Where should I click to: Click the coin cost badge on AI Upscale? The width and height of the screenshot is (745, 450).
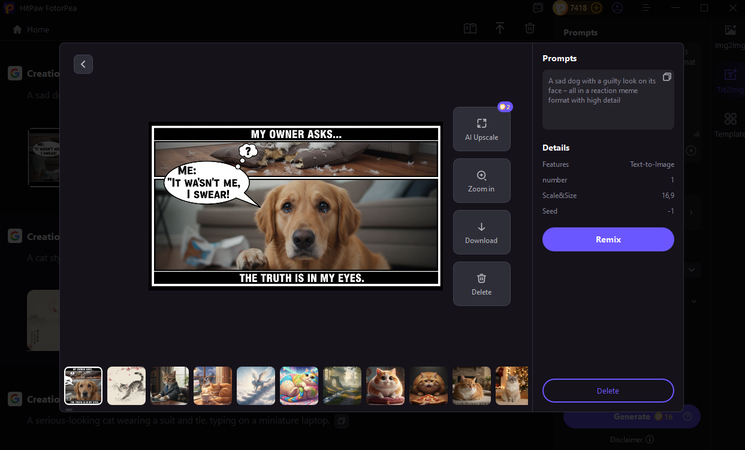coord(505,107)
